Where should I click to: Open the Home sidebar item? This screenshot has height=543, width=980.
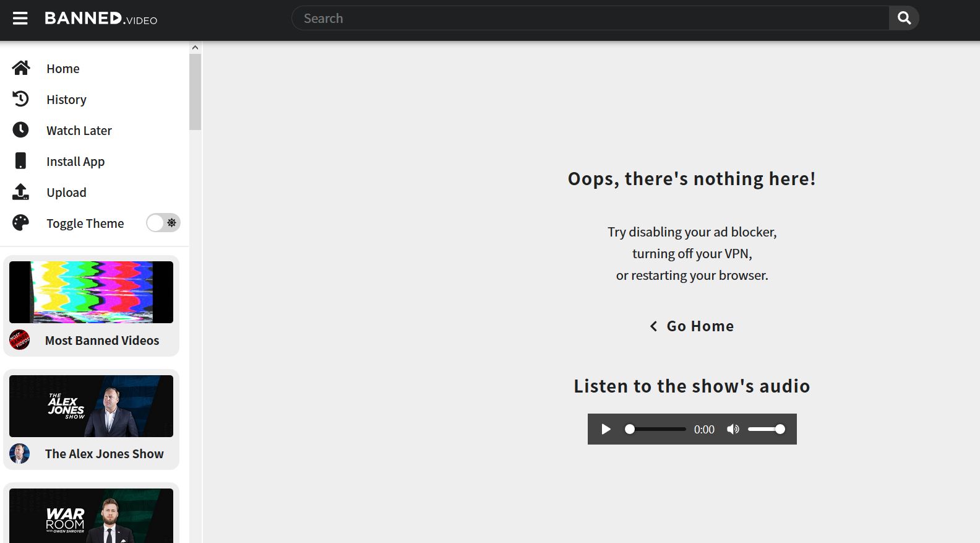coord(63,69)
